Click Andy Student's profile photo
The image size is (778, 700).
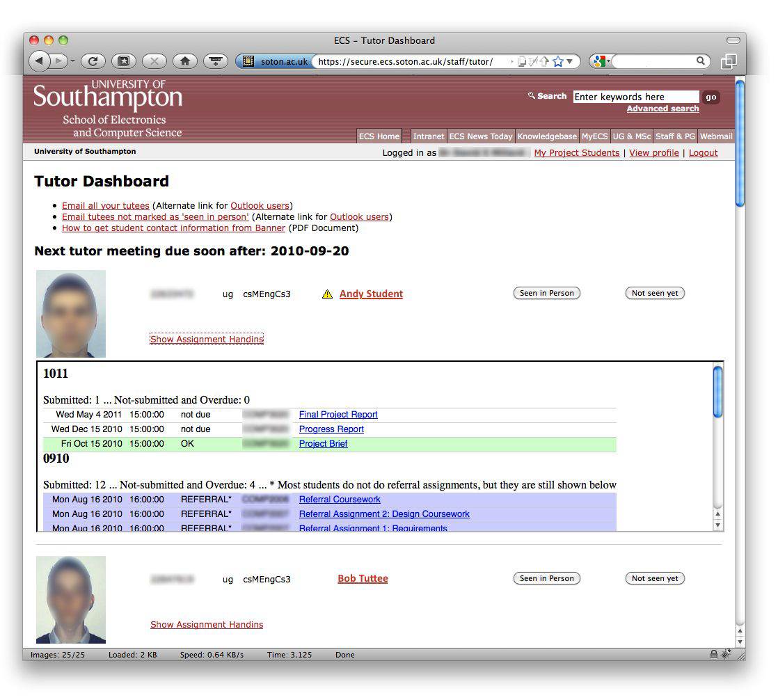click(71, 314)
